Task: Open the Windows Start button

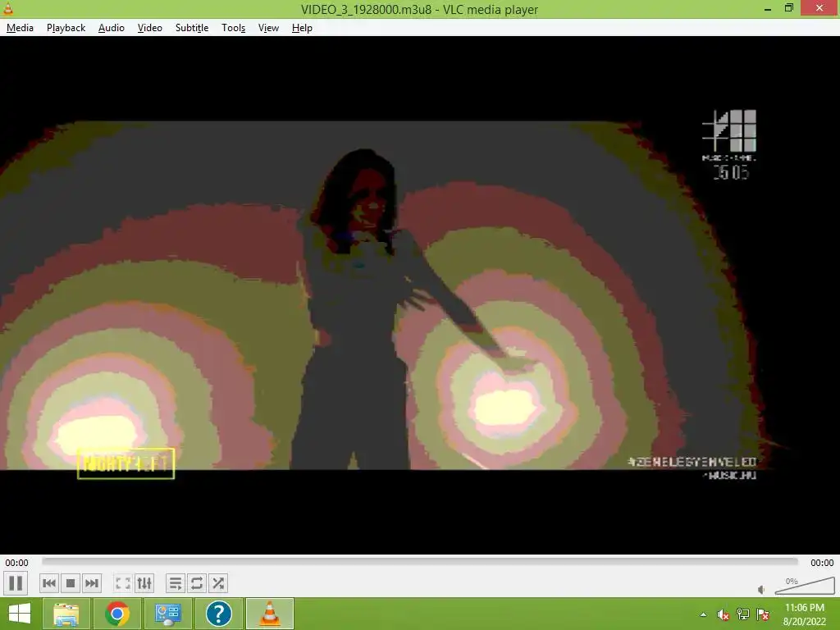Action: point(20,614)
